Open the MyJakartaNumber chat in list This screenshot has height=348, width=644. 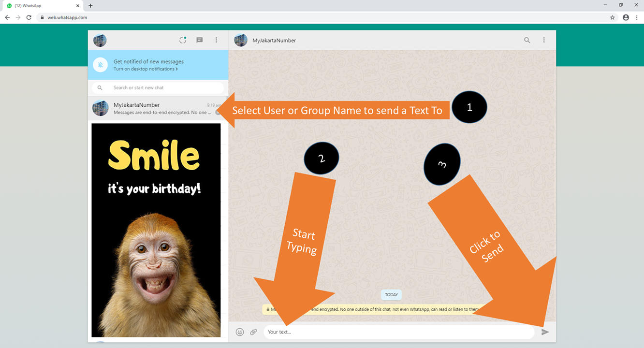click(158, 108)
